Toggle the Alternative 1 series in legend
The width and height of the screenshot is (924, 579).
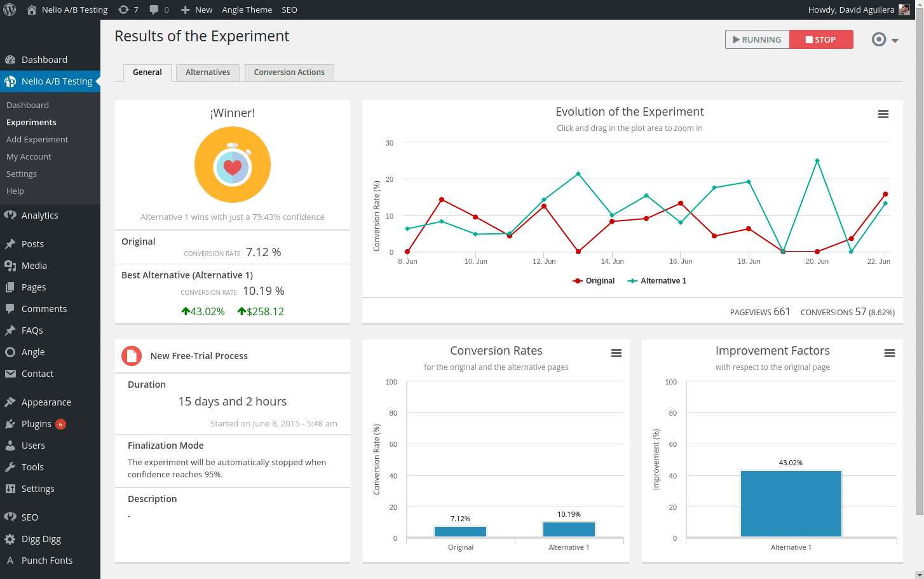pos(657,281)
